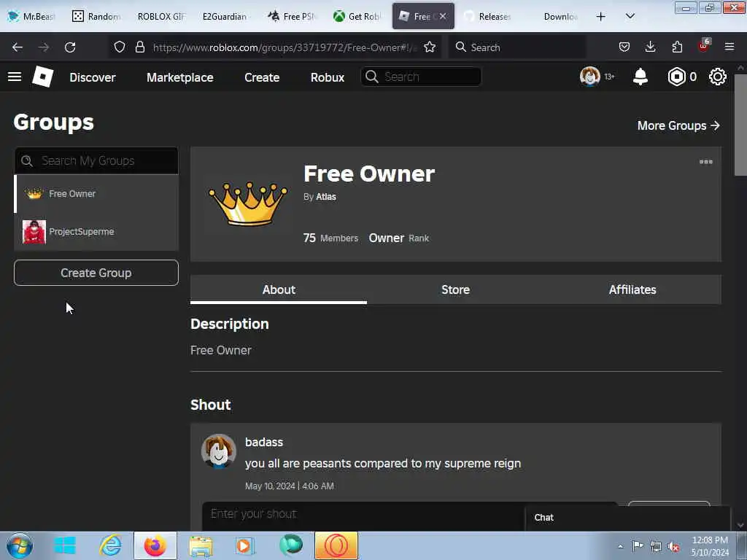Screen dimensions: 747x560
Task: Open the shout author's avatar
Action: point(219,451)
